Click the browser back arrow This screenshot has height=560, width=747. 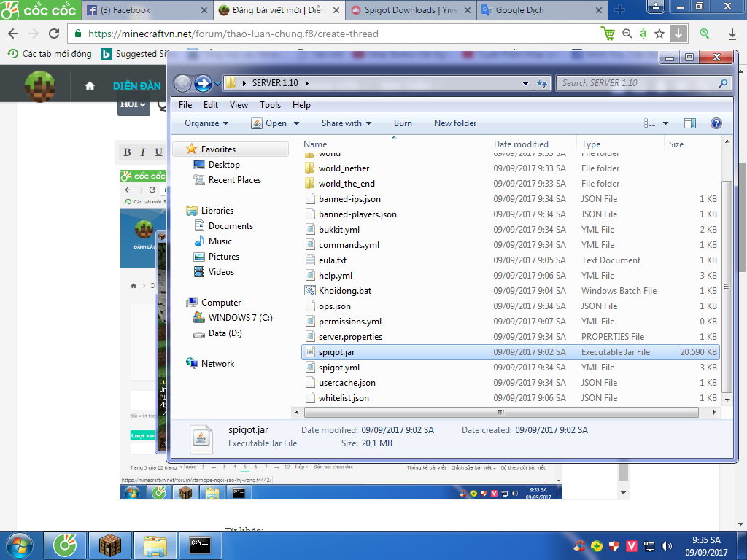click(x=13, y=34)
